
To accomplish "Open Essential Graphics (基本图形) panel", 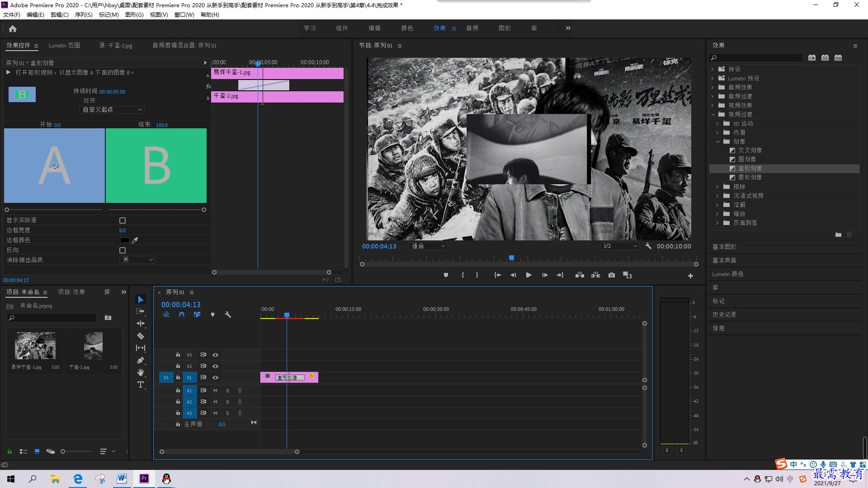I will click(x=724, y=247).
